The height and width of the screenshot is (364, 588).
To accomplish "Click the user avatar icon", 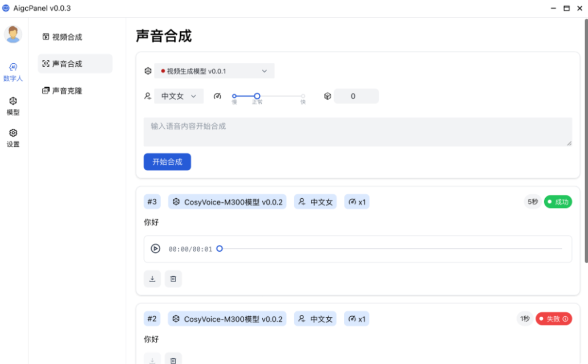I will (x=13, y=34).
